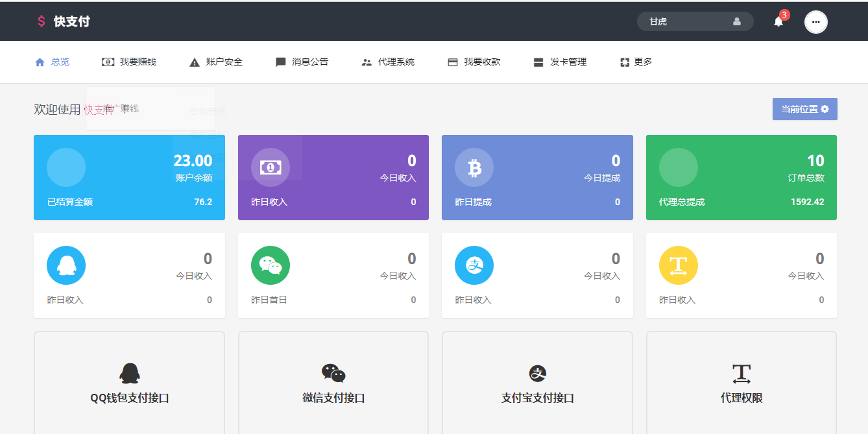This screenshot has height=434, width=868.
Task: Click the circle icon in the 订单总数 card
Action: pos(679,167)
